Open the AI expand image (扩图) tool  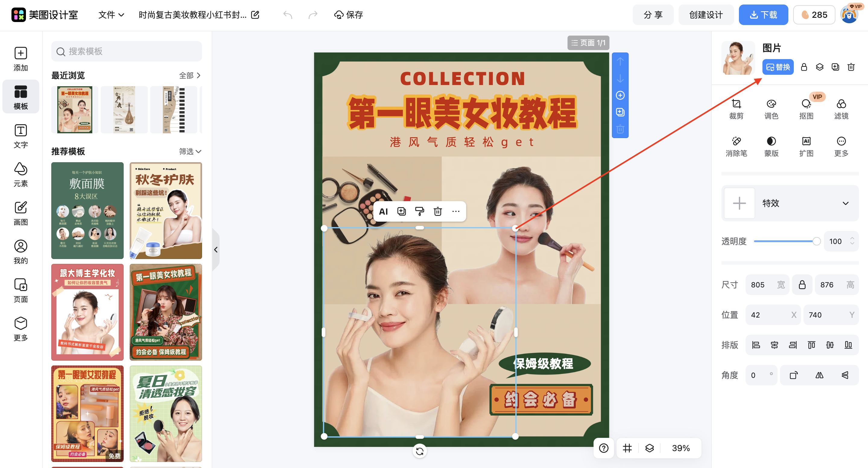coord(806,146)
